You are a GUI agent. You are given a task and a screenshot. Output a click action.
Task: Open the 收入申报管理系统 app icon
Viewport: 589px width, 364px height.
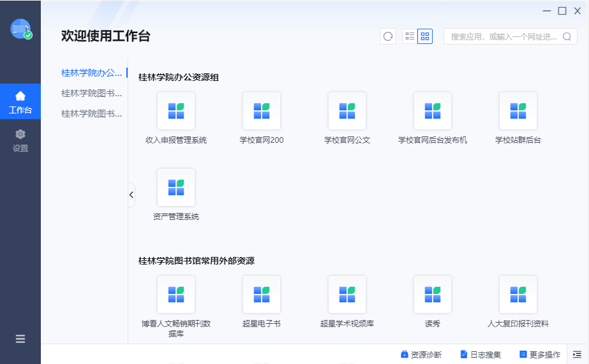click(175, 112)
